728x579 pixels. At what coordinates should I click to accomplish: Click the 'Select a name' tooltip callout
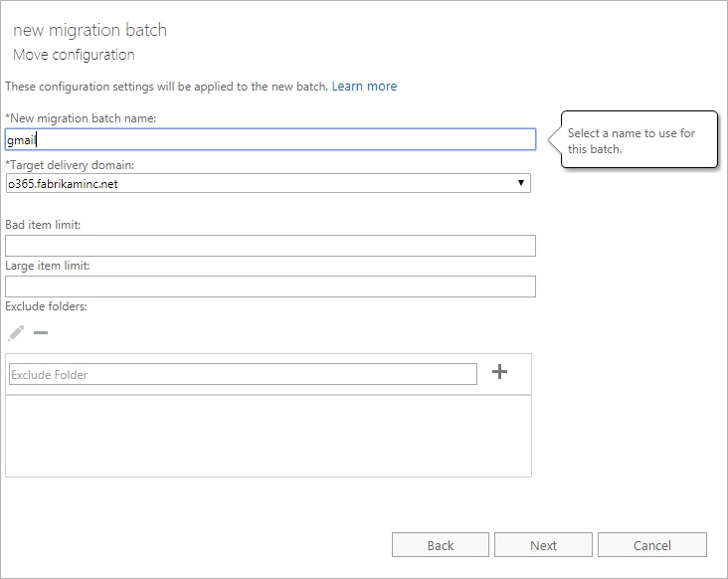coord(638,141)
